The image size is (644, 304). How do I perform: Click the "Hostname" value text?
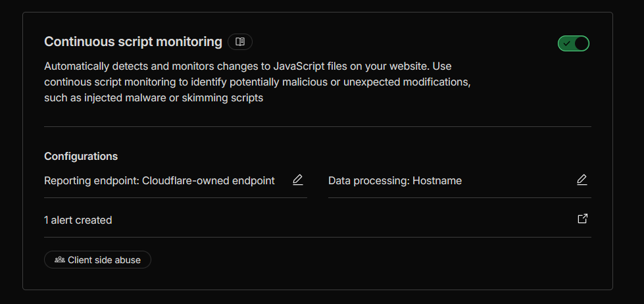click(x=437, y=180)
